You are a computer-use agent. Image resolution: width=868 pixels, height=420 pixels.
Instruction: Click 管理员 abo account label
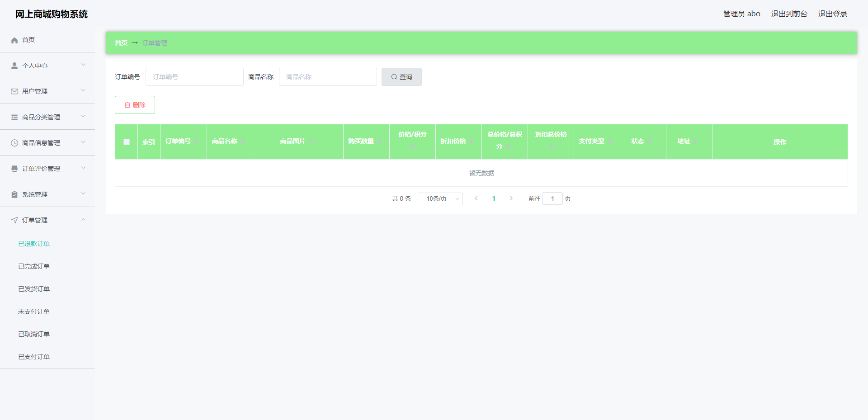(742, 14)
